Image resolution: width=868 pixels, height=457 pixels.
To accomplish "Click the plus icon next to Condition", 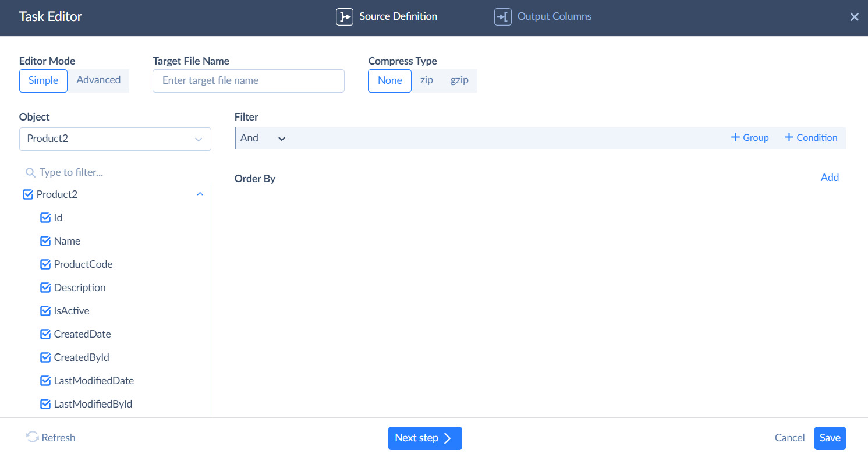I will pyautogui.click(x=789, y=138).
